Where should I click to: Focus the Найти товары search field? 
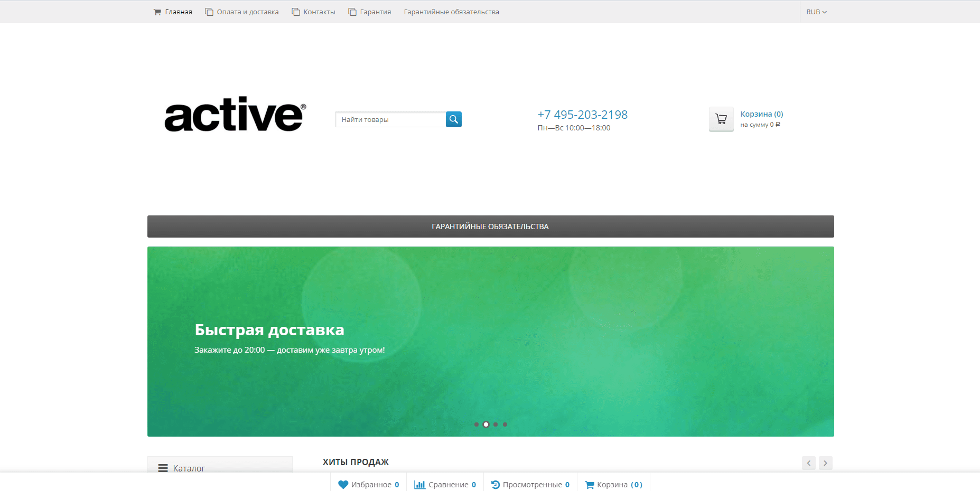pyautogui.click(x=390, y=120)
